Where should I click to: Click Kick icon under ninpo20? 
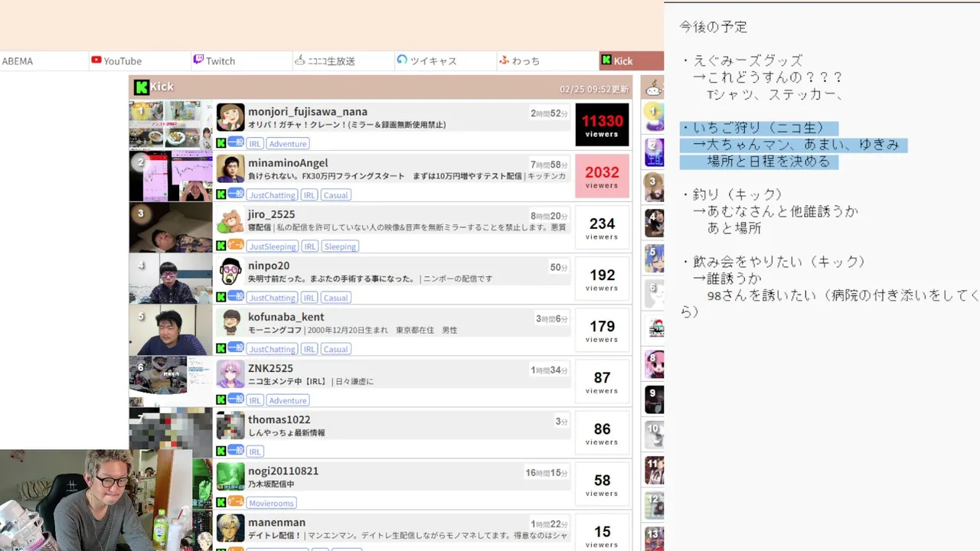click(221, 297)
